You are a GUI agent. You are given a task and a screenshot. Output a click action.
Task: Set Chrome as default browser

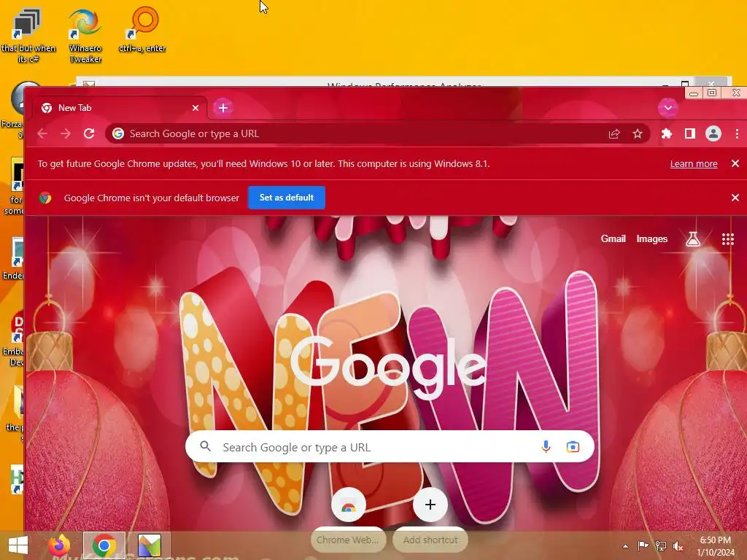287,198
